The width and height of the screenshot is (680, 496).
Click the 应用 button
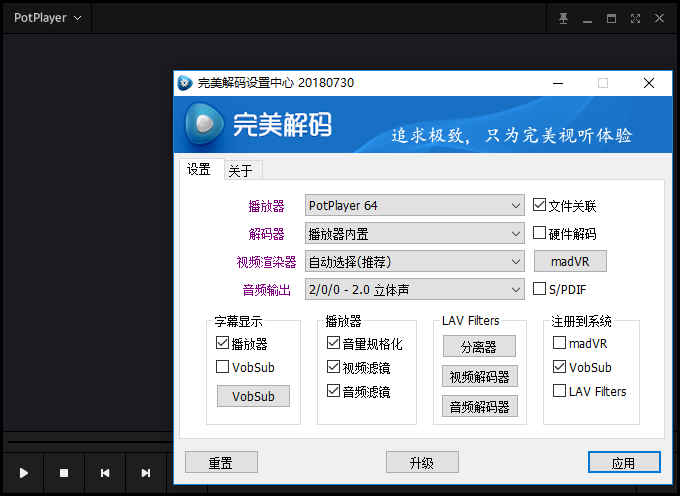point(623,462)
